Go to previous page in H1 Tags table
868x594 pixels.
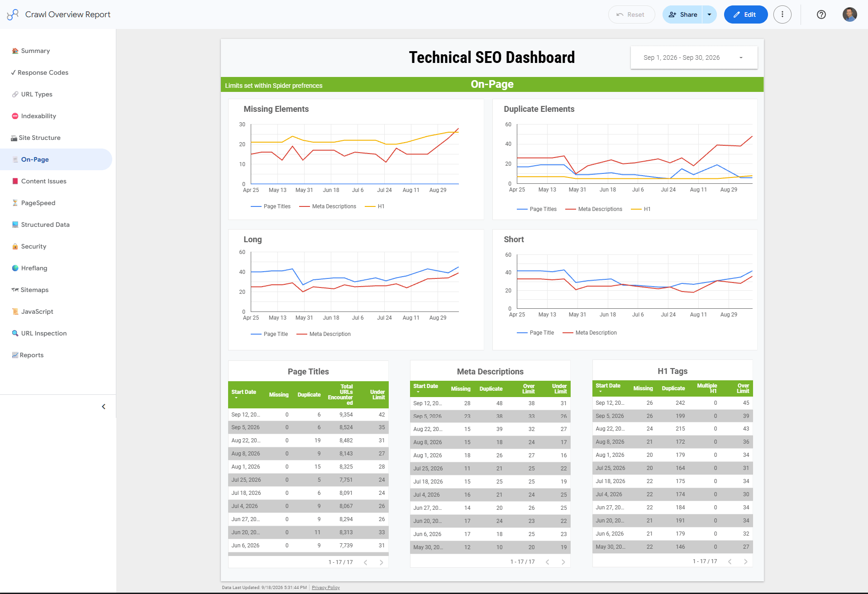(730, 561)
